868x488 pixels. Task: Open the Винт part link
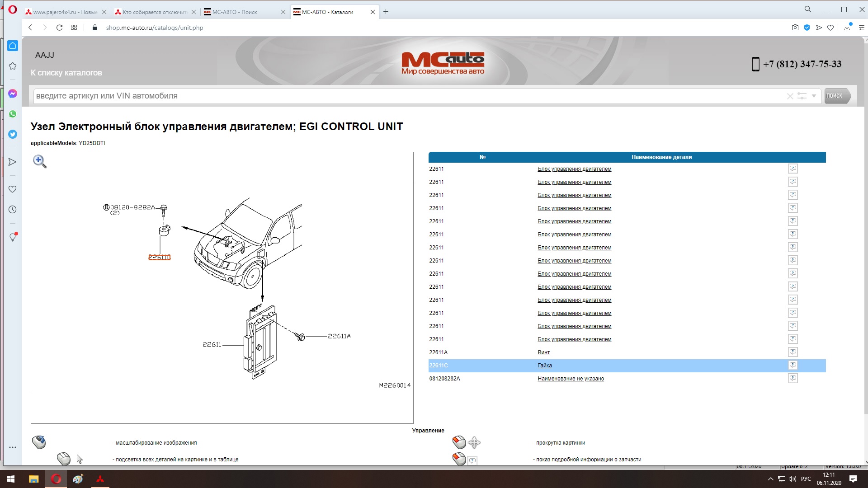tap(543, 352)
